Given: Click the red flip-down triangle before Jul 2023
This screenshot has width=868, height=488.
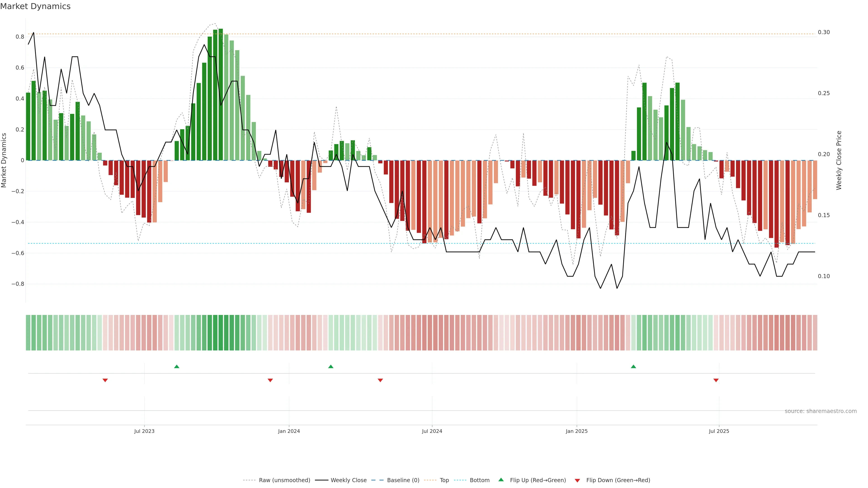Looking at the screenshot, I should [x=105, y=380].
